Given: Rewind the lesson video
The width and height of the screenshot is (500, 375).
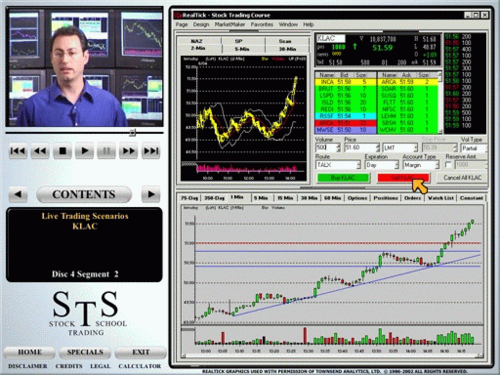Looking at the screenshot, I should [40, 151].
